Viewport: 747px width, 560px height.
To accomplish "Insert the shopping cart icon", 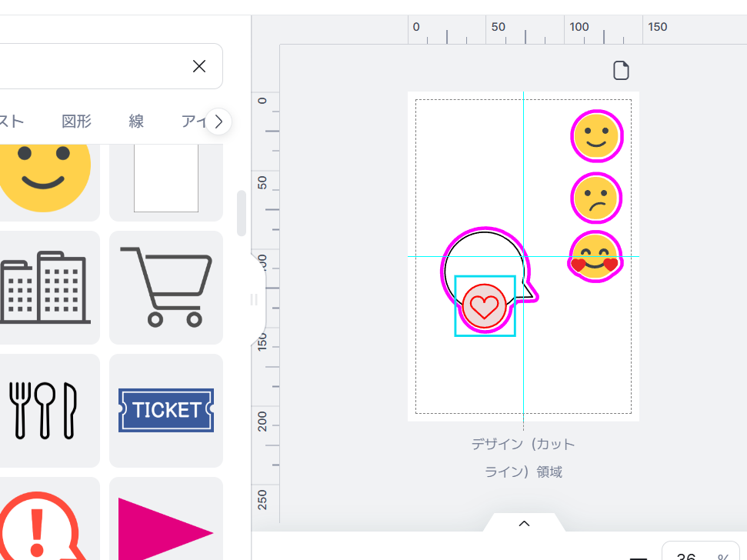I will pyautogui.click(x=166, y=287).
